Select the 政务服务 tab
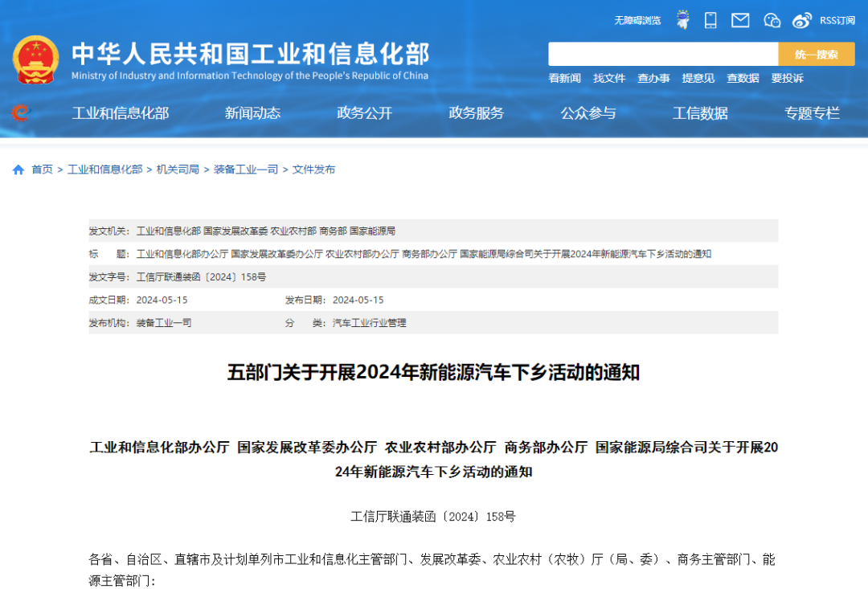The height and width of the screenshot is (589, 868). tap(476, 113)
